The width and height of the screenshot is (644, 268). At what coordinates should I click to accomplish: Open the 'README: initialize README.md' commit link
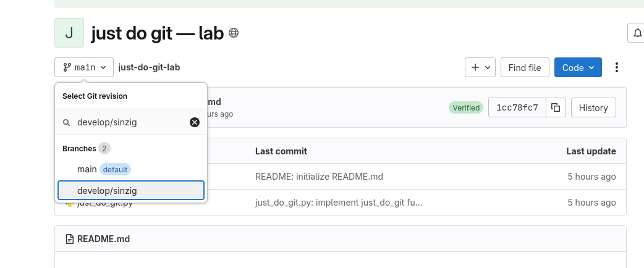click(x=319, y=177)
